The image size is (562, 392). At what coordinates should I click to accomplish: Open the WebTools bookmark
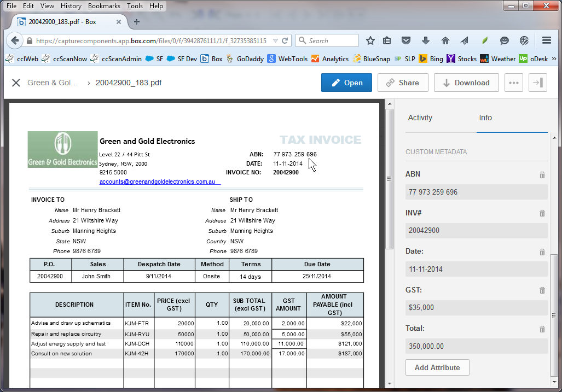click(x=288, y=58)
